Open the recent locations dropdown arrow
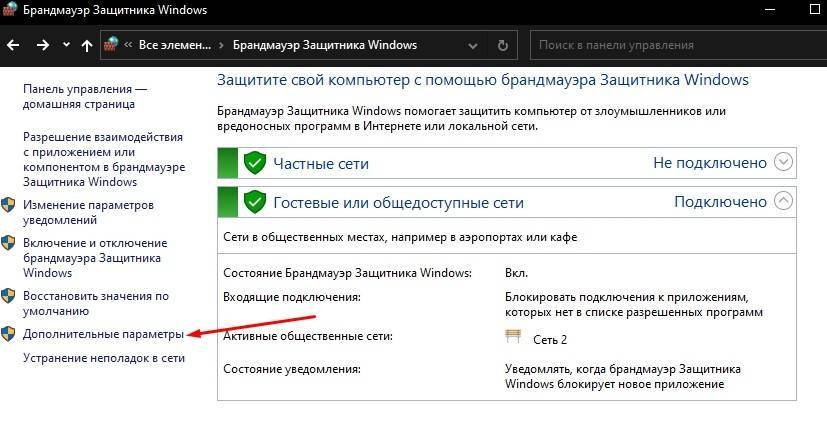827x448 pixels. click(66, 45)
